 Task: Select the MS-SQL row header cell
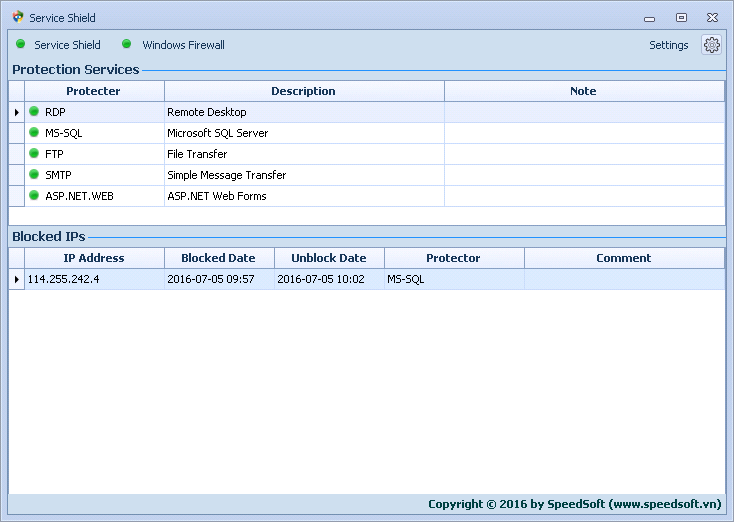(x=16, y=133)
